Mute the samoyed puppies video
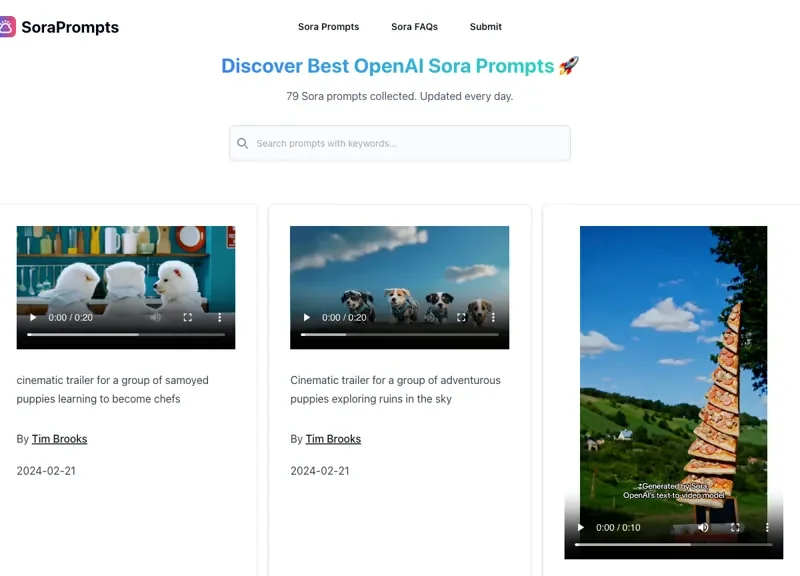This screenshot has width=800, height=576. pyautogui.click(x=156, y=317)
